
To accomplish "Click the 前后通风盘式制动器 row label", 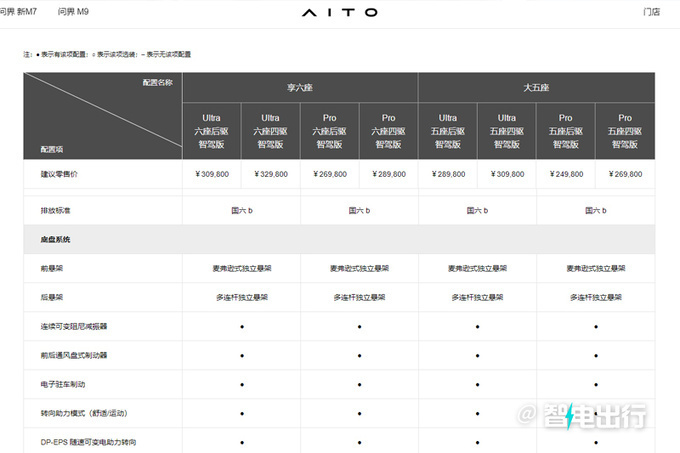I will coord(74,355).
